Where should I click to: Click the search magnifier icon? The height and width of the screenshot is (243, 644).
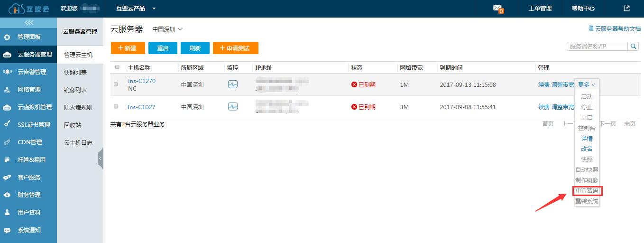(633, 46)
